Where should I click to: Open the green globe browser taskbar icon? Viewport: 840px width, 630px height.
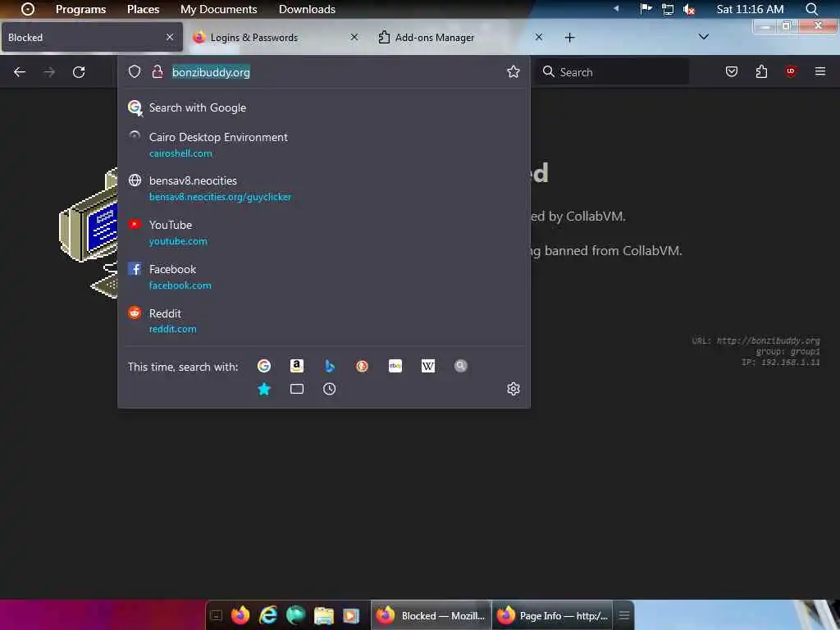295,615
